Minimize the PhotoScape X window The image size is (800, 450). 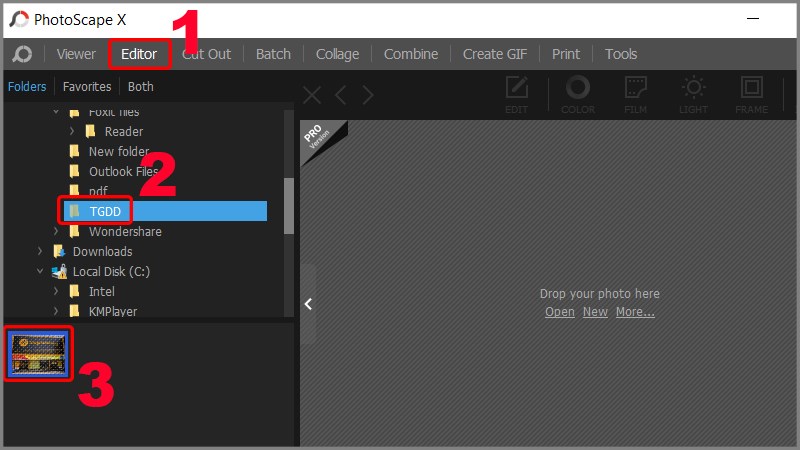(753, 19)
